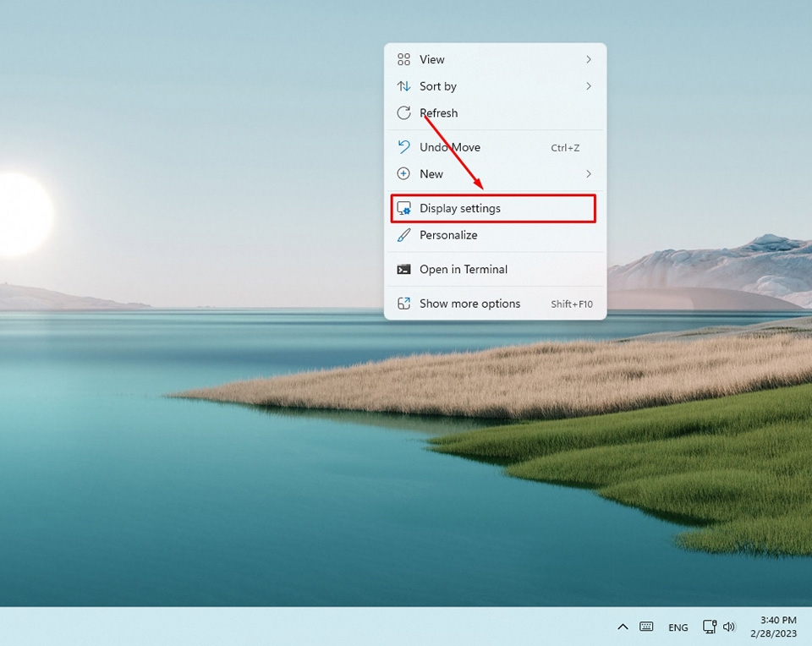Screen dimensions: 812x646
Task: Expand the Sort by submenu chevron
Action: [x=590, y=86]
